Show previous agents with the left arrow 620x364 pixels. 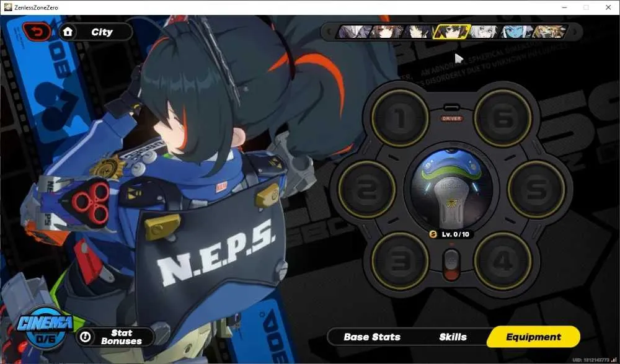(329, 32)
